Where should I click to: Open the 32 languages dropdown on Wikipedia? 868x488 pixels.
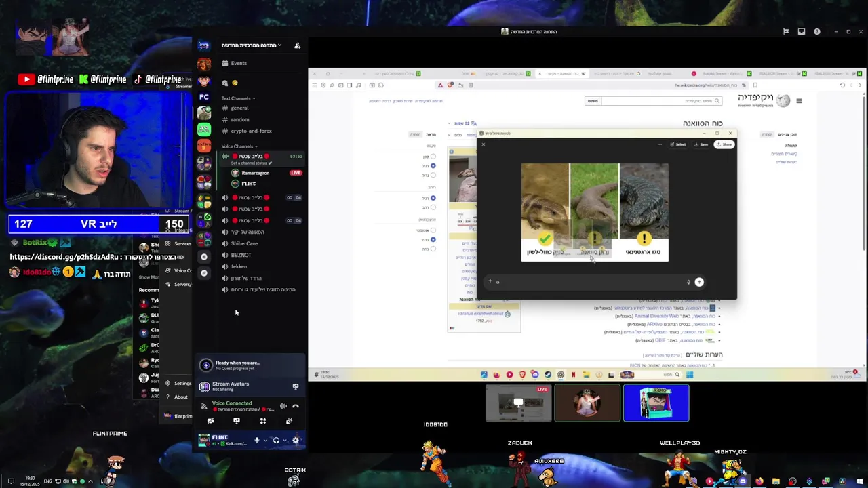click(x=462, y=123)
